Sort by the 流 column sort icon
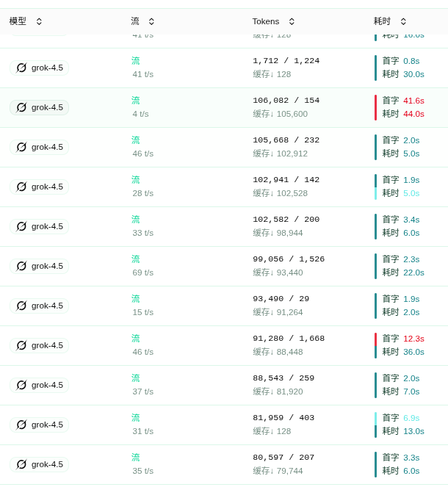Image resolution: width=448 pixels, height=487 pixels. (x=151, y=21)
